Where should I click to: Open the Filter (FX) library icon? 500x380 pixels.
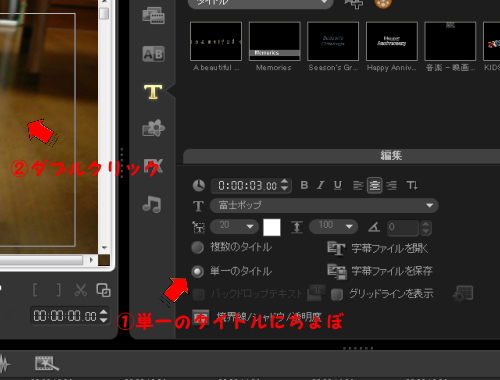(x=154, y=166)
